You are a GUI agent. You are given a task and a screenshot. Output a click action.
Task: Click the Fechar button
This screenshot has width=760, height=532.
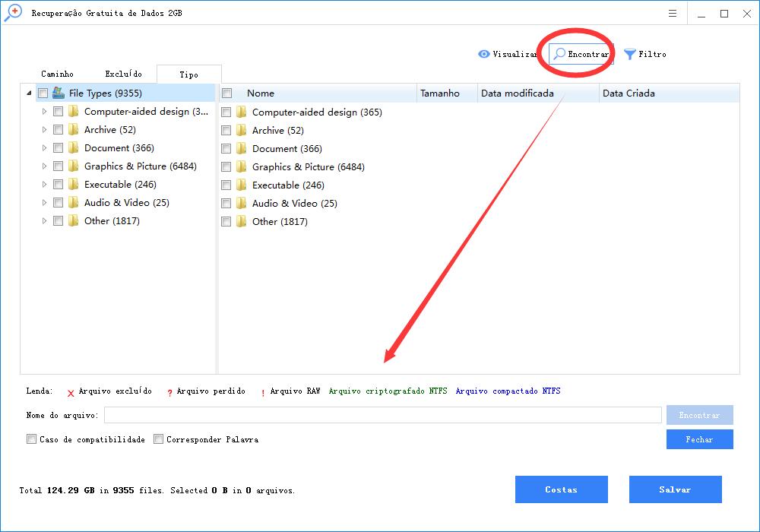[699, 439]
